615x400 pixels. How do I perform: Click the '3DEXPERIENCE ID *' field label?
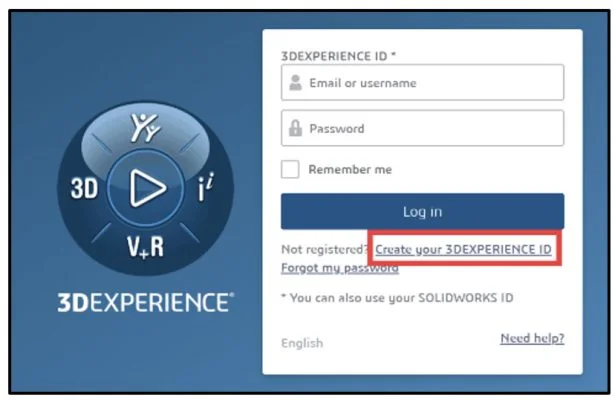pos(338,56)
